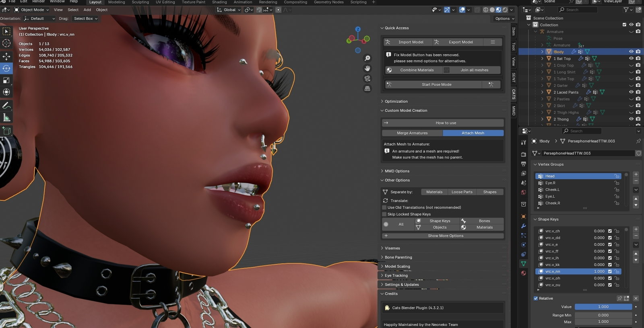Select the vrc.v_oh shape key
Image resolution: width=644 pixels, height=328 pixels.
click(552, 278)
